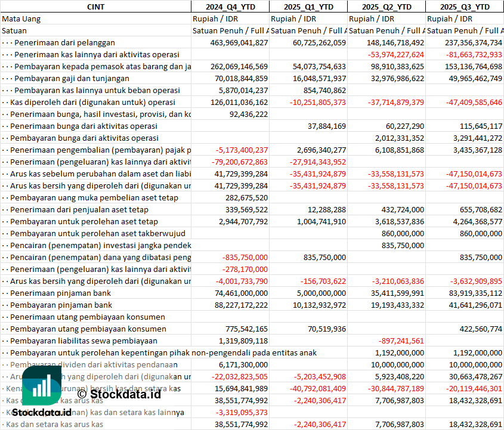Click value 432,724,000

[403, 209]
